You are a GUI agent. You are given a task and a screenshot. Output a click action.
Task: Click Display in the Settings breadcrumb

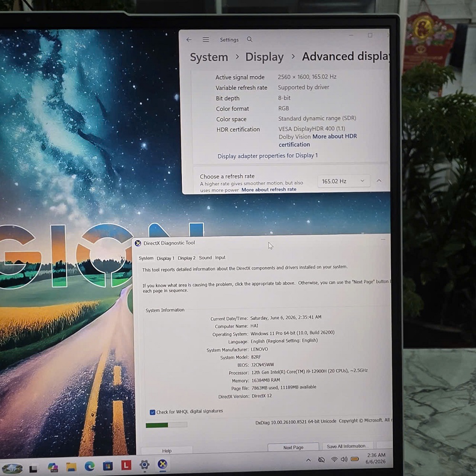coord(264,57)
